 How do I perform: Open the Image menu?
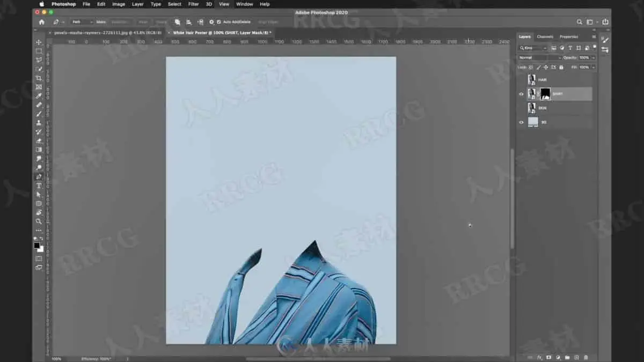119,4
